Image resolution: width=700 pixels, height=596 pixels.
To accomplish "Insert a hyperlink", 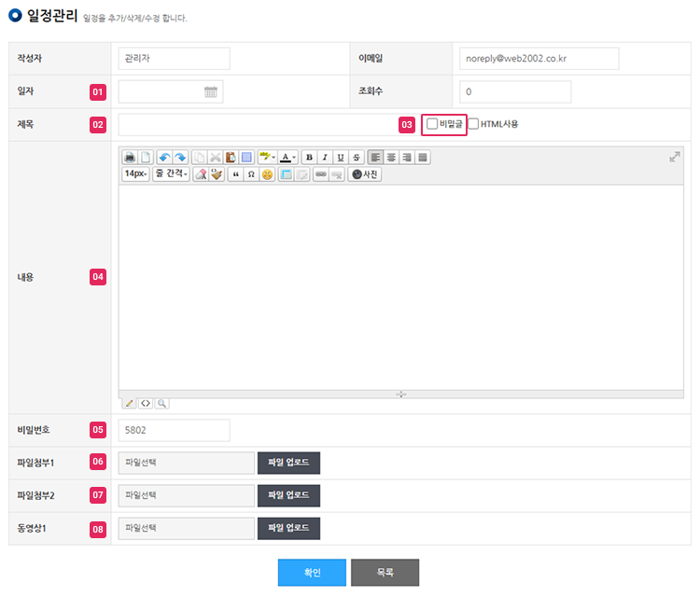I will click(321, 174).
